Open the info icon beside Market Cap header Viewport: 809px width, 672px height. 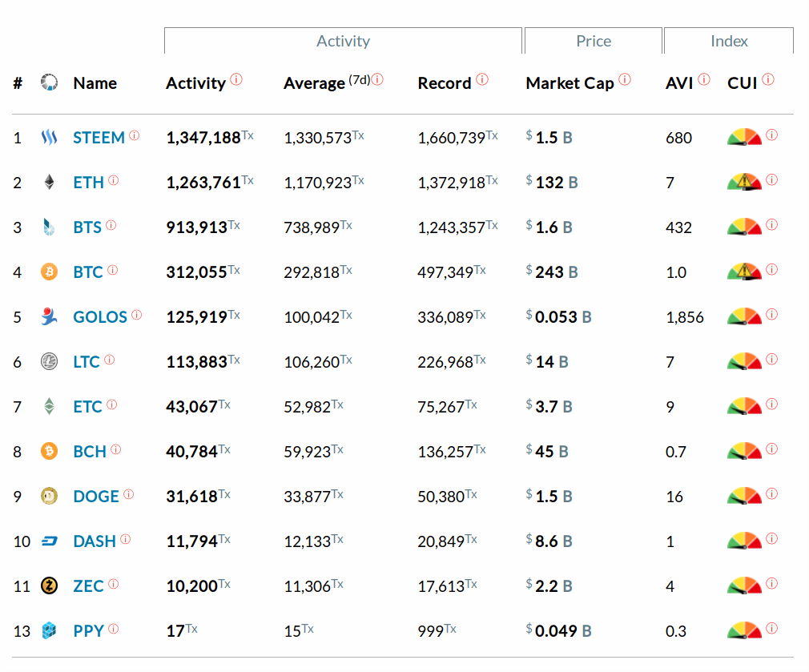point(625,79)
